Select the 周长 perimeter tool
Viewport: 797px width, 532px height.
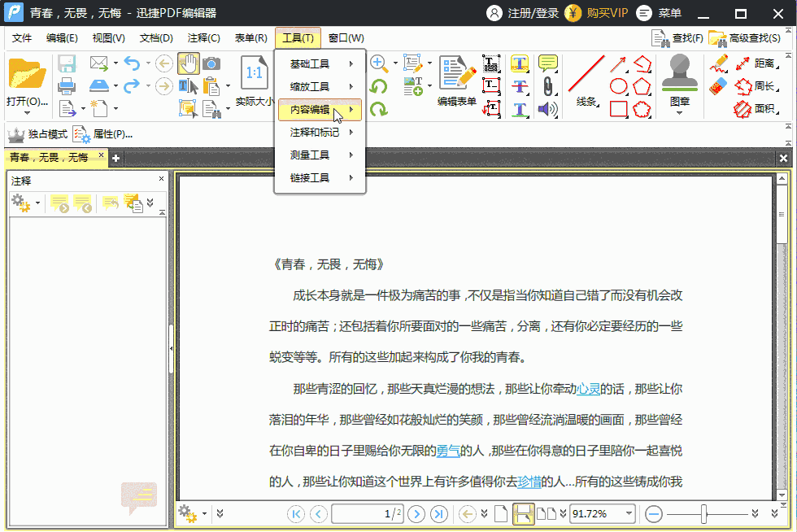(x=757, y=86)
